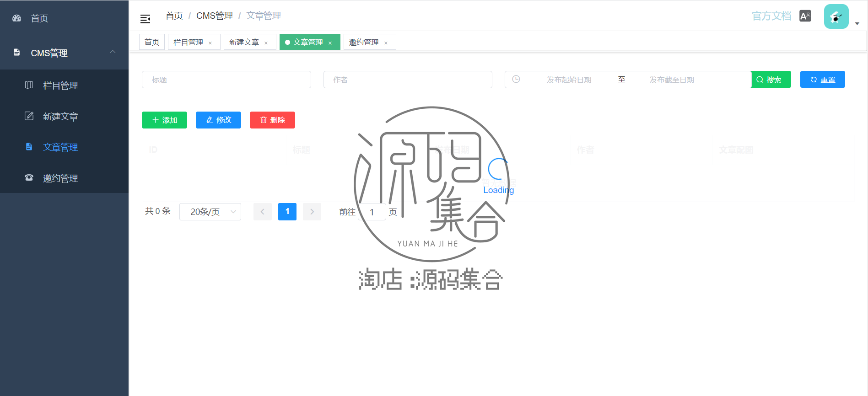868x396 pixels.
Task: Click the 栏目管理 sidebar icon
Action: point(29,85)
